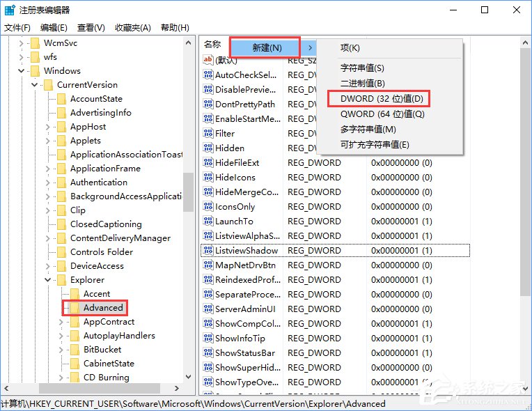Click the LaunchTo DWORD icon
The width and height of the screenshot is (532, 411).
[x=208, y=221]
